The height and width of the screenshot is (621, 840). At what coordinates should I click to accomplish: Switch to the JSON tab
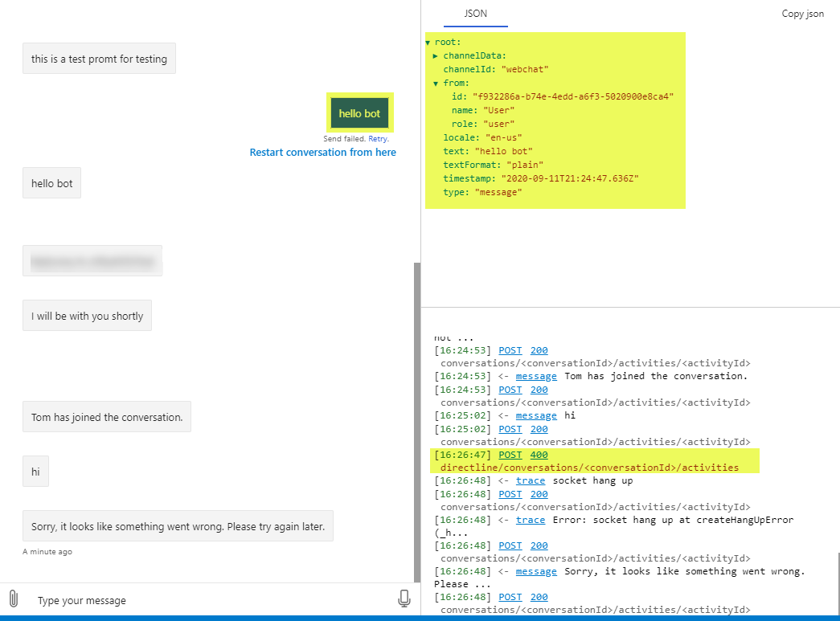click(474, 14)
